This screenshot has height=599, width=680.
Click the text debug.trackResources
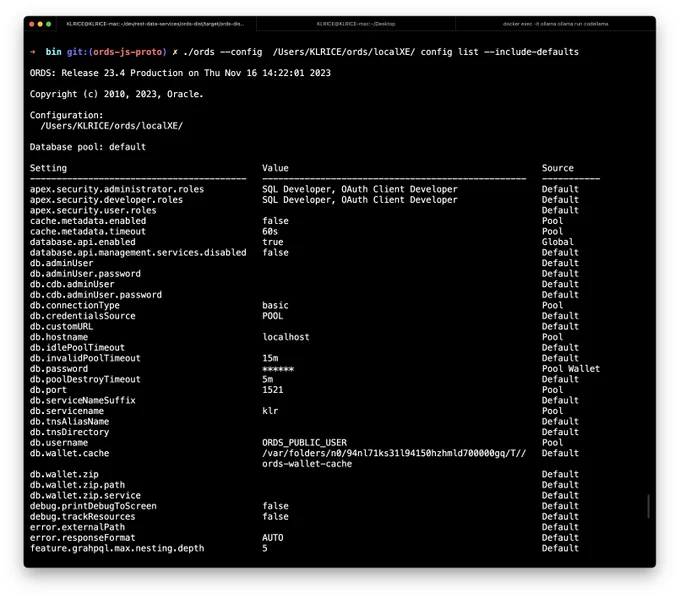(x=82, y=517)
